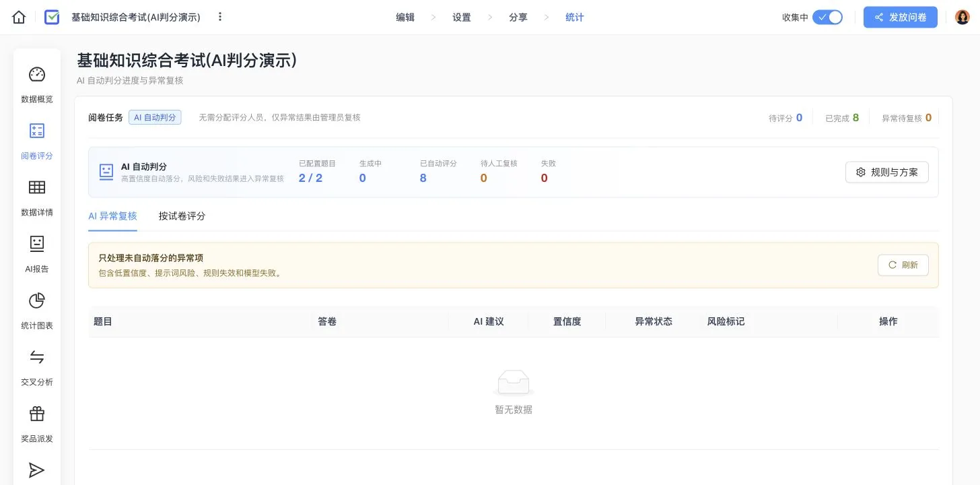
Task: Switch to the 设置 step
Action: 462,18
